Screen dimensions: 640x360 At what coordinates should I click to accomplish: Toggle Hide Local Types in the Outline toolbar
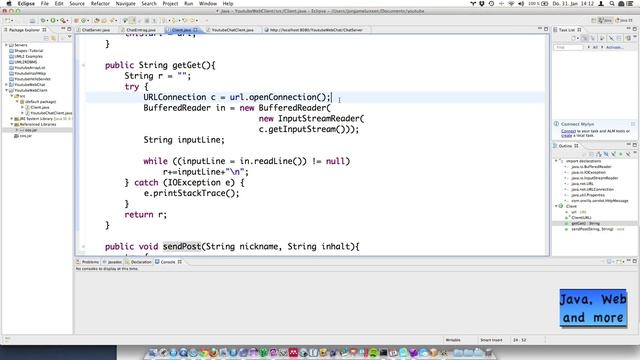point(628,154)
